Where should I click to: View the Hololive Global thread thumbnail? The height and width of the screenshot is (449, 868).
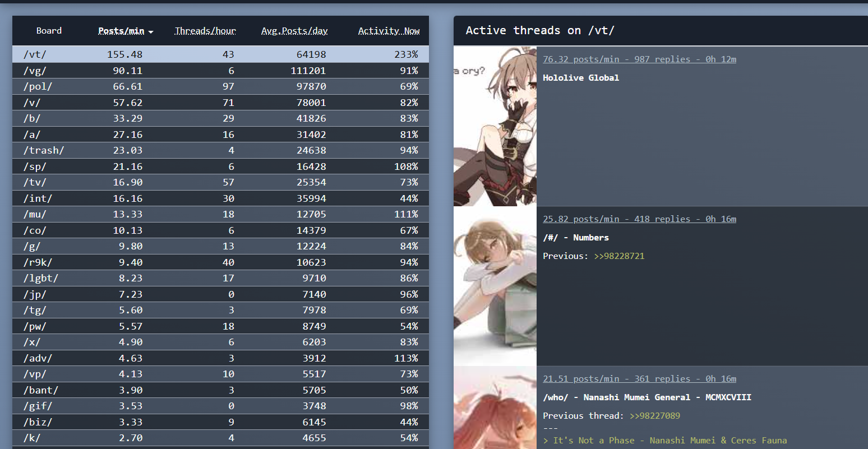[x=495, y=126]
